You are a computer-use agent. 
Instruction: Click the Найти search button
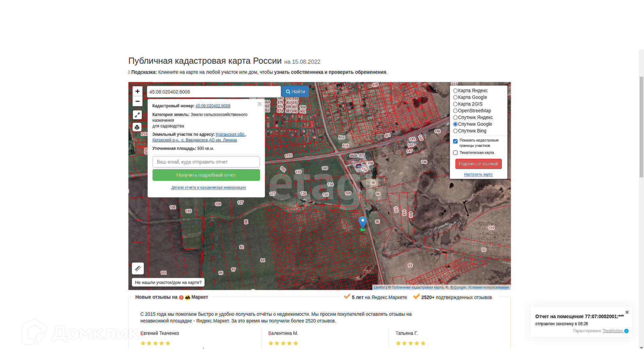(295, 92)
